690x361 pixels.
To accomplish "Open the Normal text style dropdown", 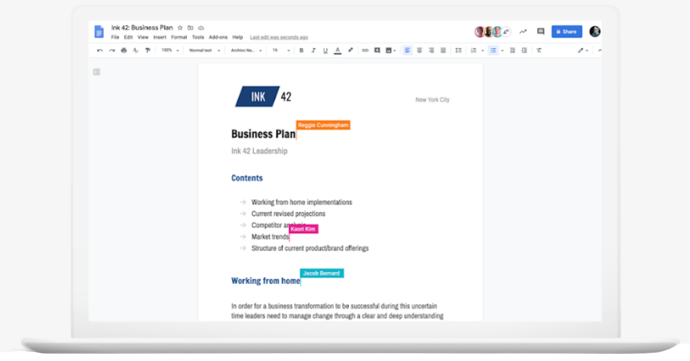I will click(204, 51).
